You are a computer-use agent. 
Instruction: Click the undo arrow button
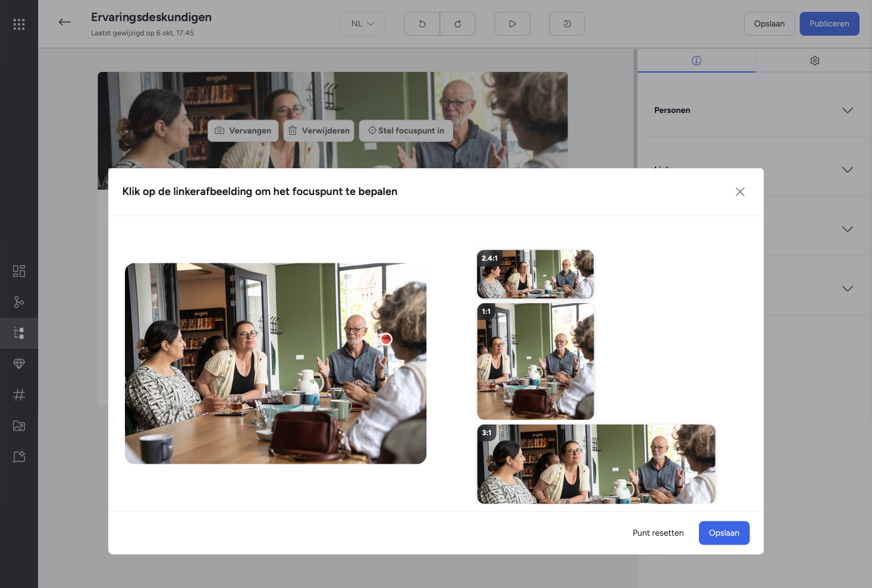click(x=422, y=24)
